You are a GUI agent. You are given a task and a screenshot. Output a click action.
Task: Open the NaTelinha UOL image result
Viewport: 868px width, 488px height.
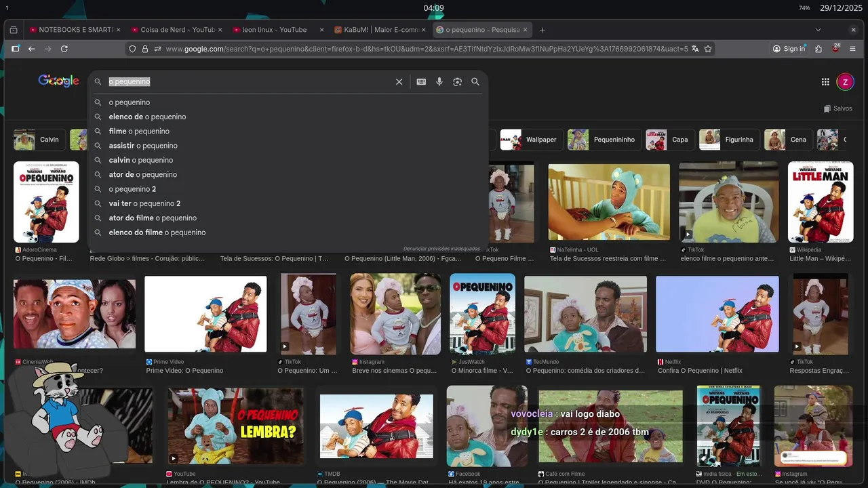pyautogui.click(x=609, y=202)
